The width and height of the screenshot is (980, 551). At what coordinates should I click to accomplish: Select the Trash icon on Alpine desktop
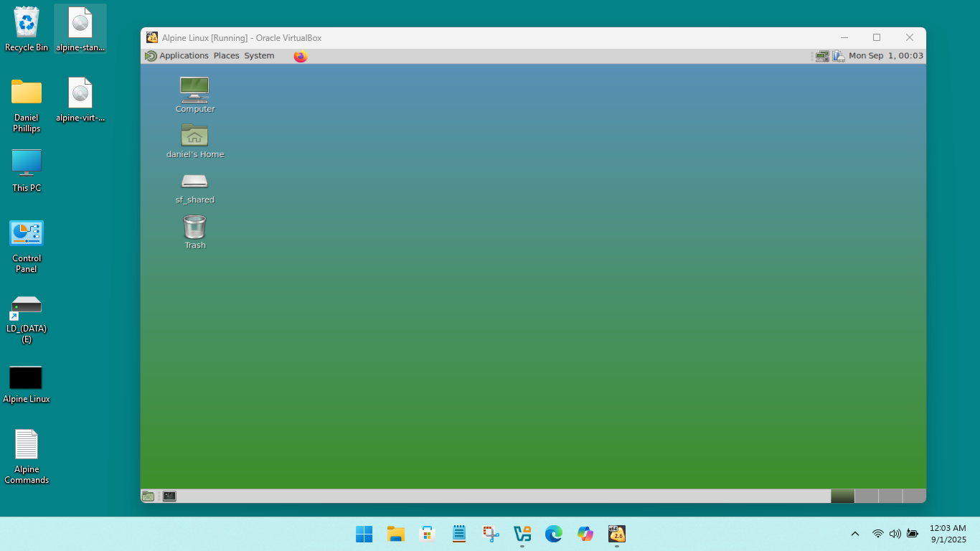coord(194,232)
